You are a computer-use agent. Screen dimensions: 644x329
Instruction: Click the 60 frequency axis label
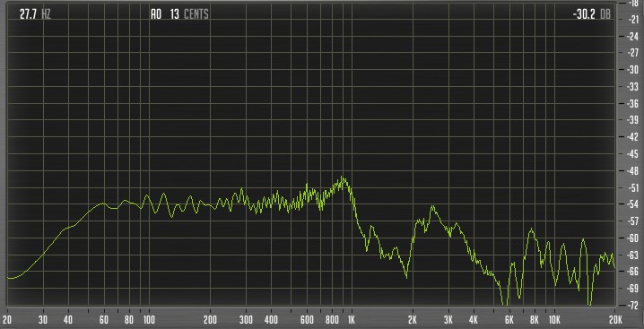click(x=104, y=320)
